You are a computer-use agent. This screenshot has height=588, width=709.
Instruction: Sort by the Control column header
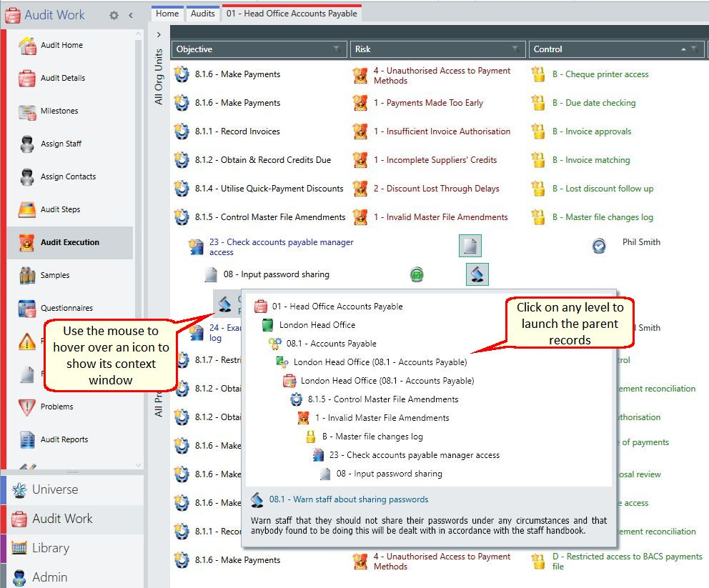point(547,49)
